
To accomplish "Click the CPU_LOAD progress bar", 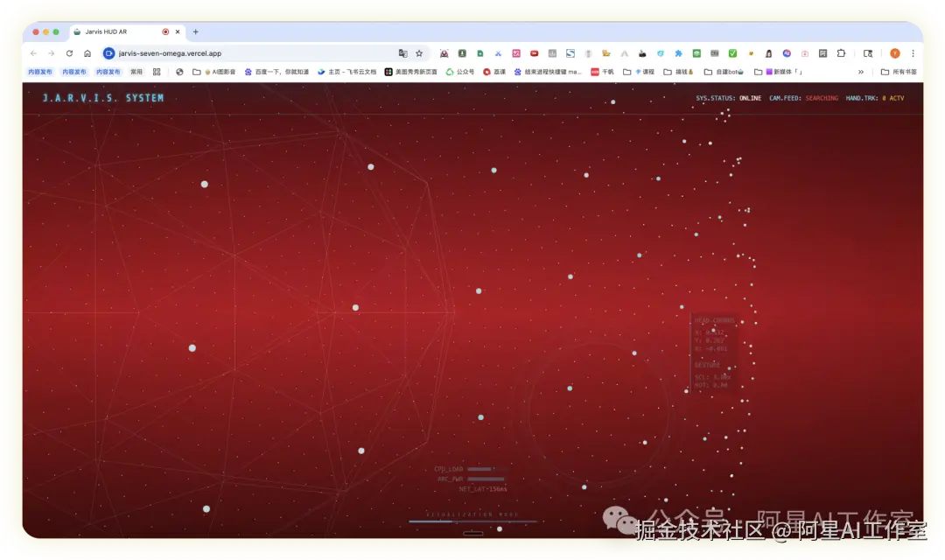I will click(x=486, y=469).
